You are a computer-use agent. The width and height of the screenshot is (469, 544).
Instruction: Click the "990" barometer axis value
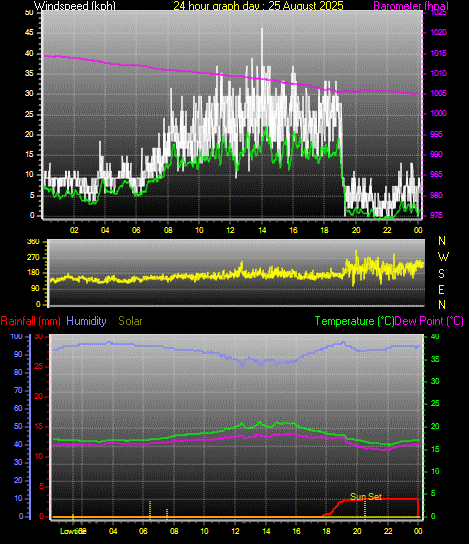point(436,154)
